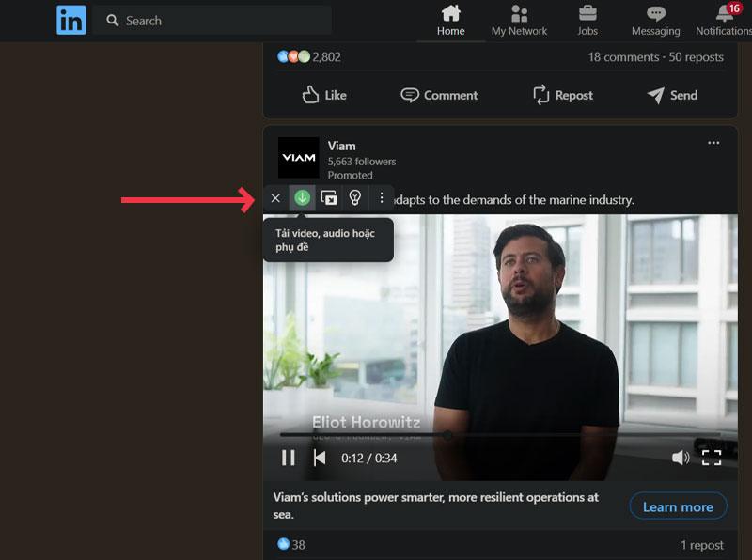Viewport: 752px width, 560px height.
Task: Click the green download video icon
Action: click(x=302, y=197)
